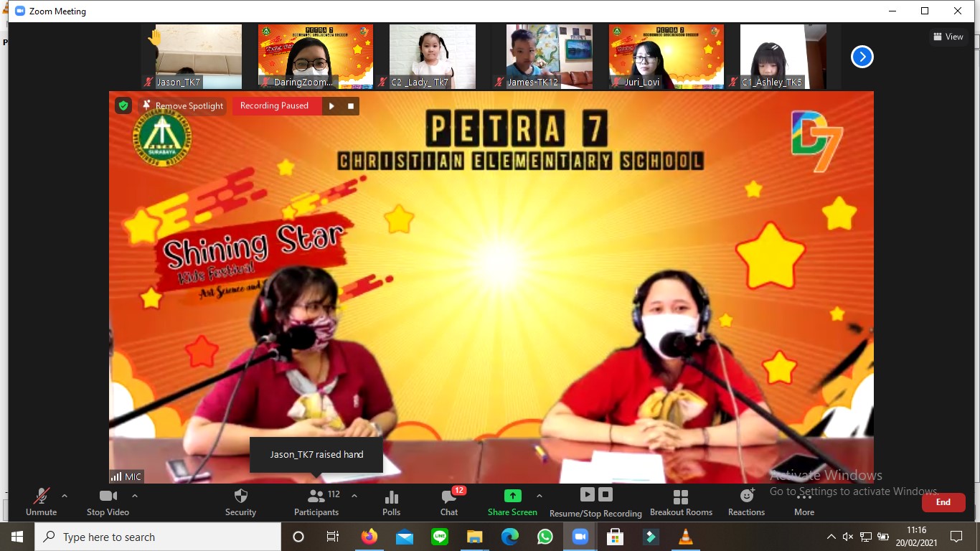This screenshot has width=980, height=551.
Task: Click the More three-dots icon
Action: 804,496
